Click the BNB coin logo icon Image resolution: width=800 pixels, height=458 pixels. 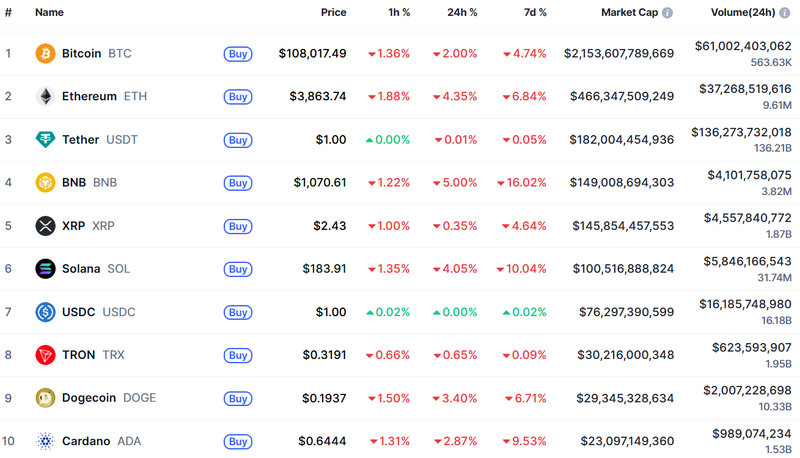[x=45, y=182]
